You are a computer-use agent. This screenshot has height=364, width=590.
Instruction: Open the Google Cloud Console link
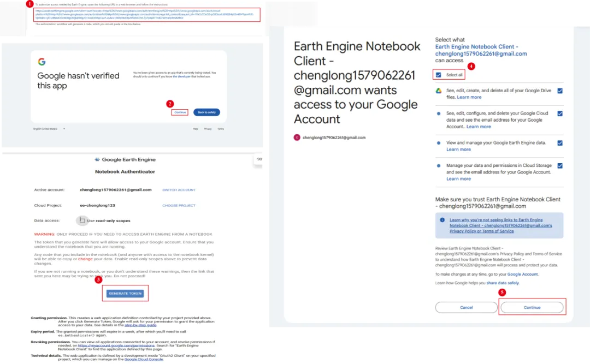143,359
